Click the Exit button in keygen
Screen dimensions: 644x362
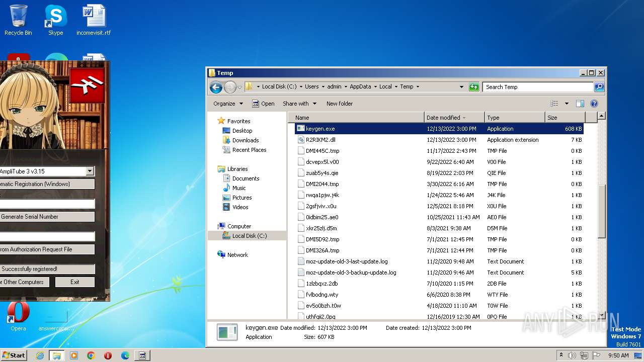75,282
